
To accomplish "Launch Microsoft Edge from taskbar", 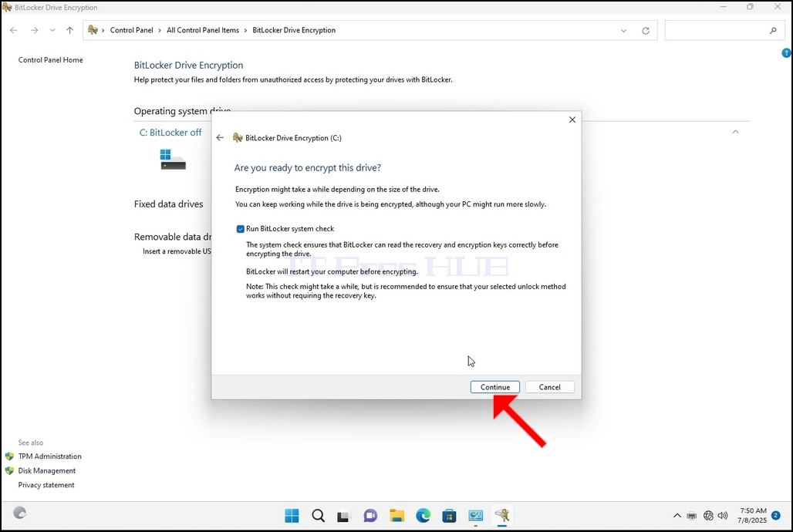I will (x=423, y=516).
